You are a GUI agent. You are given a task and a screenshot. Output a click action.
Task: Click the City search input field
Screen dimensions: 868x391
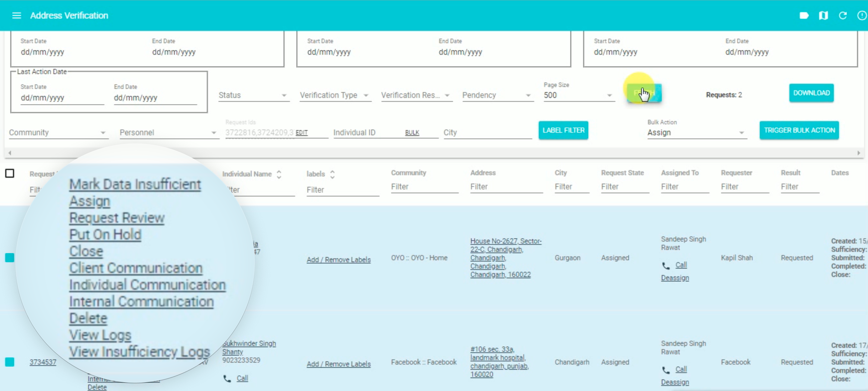487,133
